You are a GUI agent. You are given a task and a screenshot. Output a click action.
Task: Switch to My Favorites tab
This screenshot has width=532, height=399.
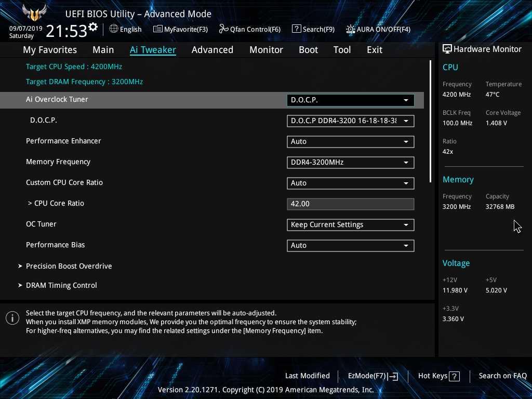pos(50,50)
